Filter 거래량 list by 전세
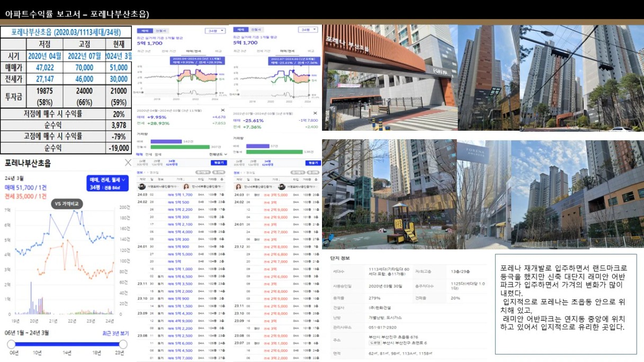The height and width of the screenshot is (362, 644). click(x=149, y=155)
